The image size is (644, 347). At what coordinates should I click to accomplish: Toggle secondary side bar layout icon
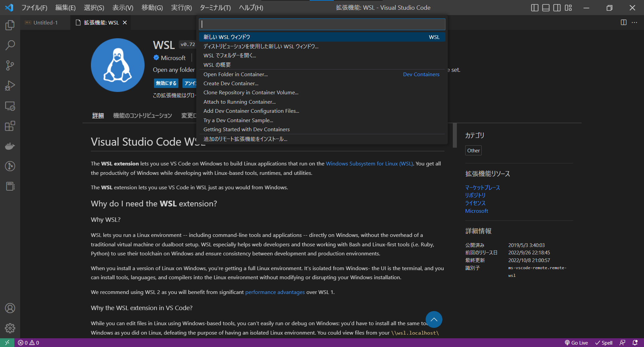coord(557,8)
